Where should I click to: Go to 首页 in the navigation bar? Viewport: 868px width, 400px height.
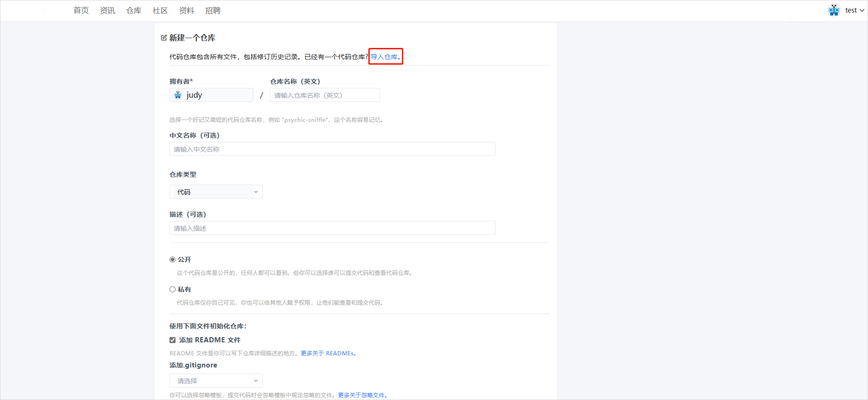tap(81, 10)
